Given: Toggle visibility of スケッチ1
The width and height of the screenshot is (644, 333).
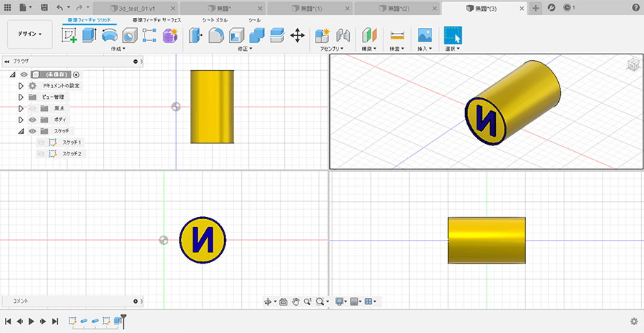Looking at the screenshot, I should [x=41, y=143].
